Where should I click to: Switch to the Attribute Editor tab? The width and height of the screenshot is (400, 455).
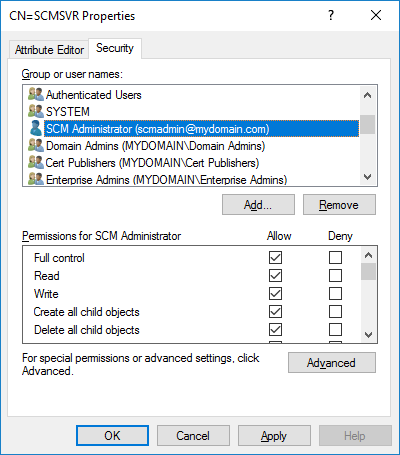pyautogui.click(x=49, y=50)
